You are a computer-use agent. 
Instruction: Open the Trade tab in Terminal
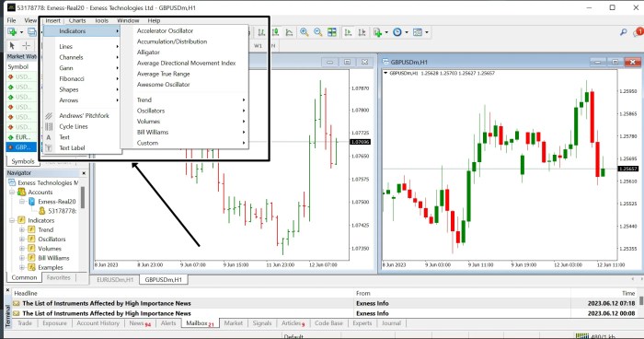pos(25,323)
